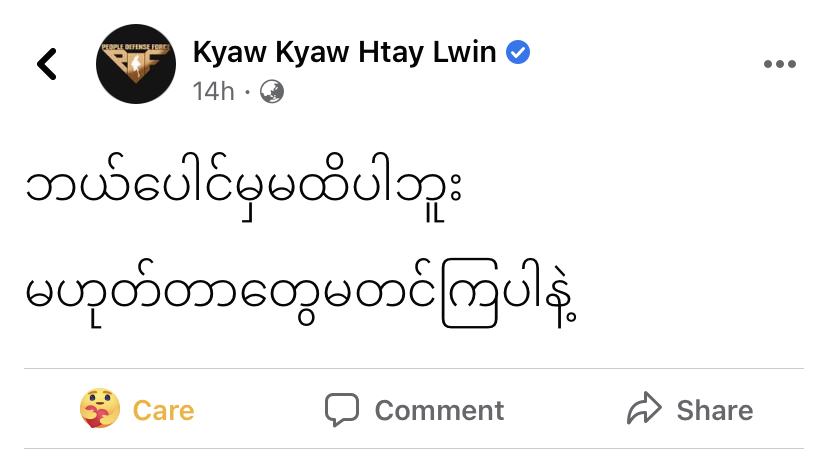Click the blue verified badge
This screenshot has height=471, width=828.
[x=518, y=52]
